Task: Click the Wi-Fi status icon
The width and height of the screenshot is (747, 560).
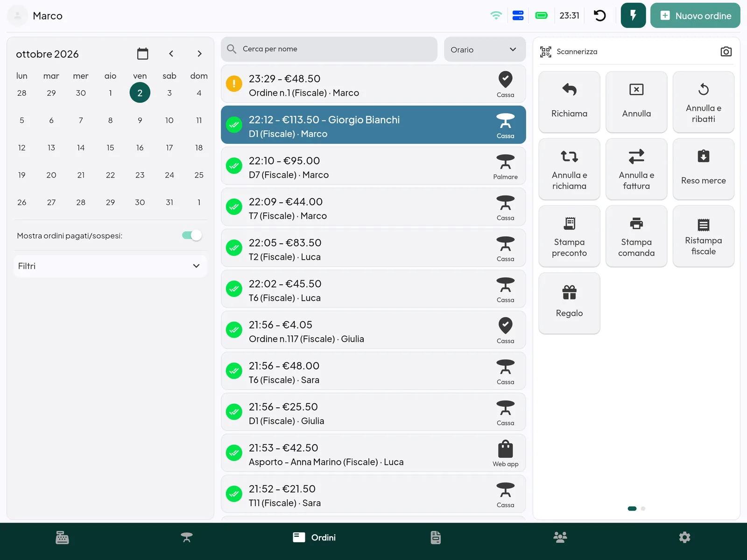Action: click(496, 15)
